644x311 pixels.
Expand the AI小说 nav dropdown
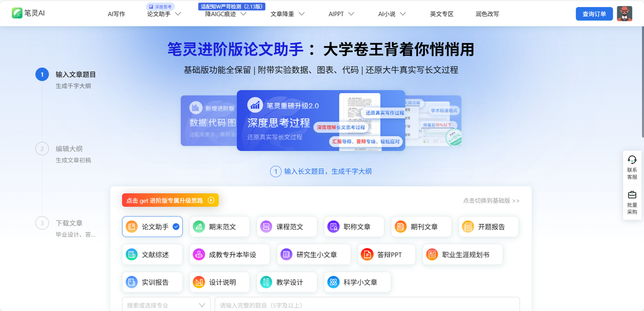(403, 14)
